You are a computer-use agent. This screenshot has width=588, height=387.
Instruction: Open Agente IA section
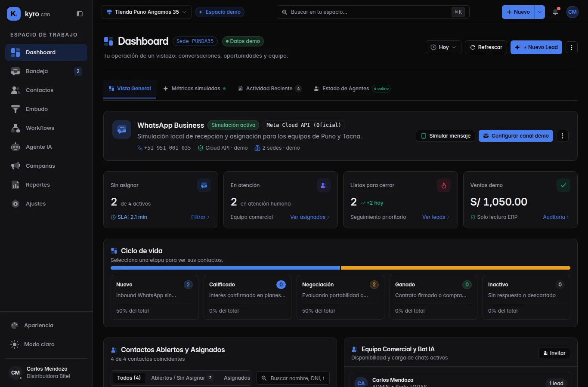coord(46,147)
